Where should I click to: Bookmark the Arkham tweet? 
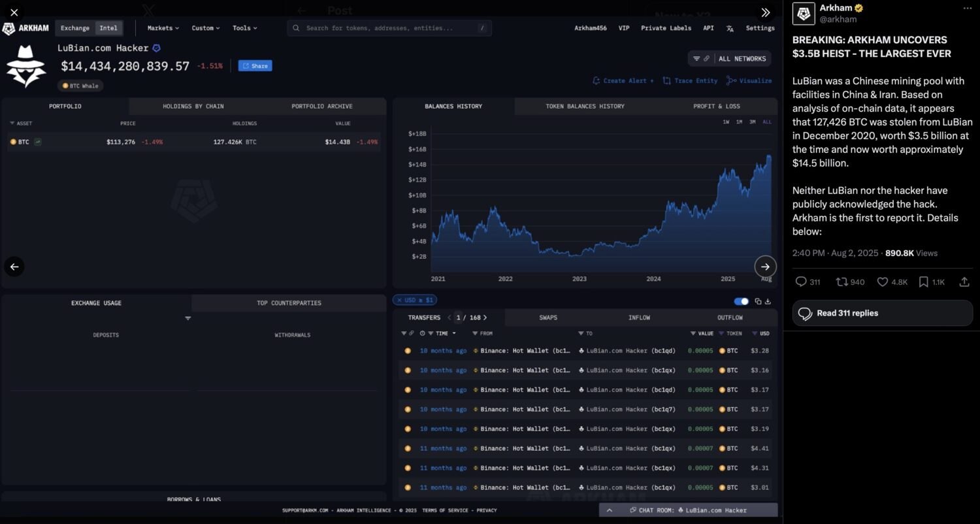[x=923, y=282]
